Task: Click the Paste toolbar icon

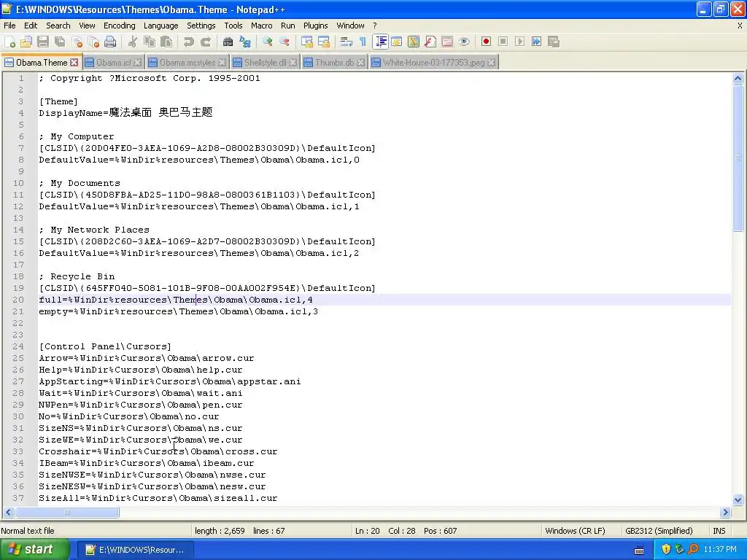Action: (x=166, y=42)
